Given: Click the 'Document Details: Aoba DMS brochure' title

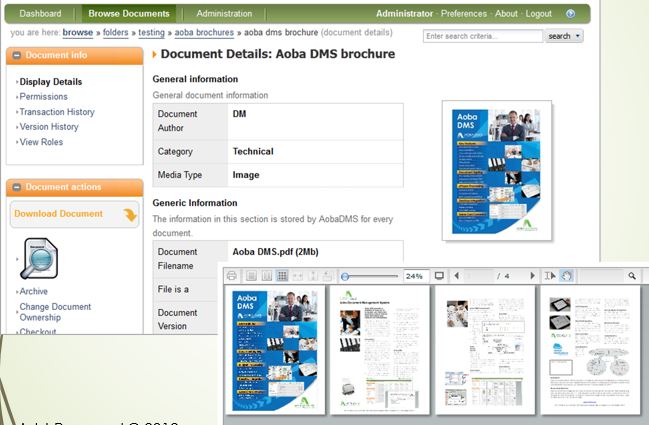Looking at the screenshot, I should click(277, 54).
